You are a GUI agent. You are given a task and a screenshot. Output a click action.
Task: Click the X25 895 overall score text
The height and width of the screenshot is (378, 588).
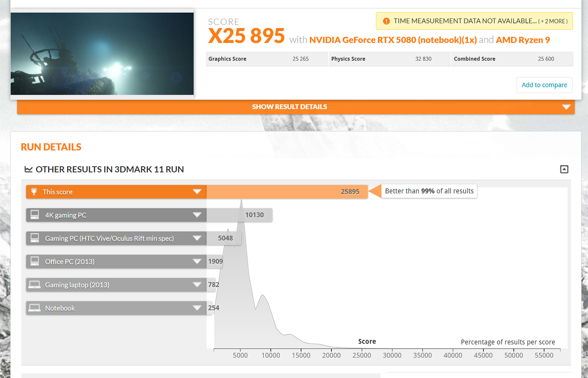coord(246,36)
